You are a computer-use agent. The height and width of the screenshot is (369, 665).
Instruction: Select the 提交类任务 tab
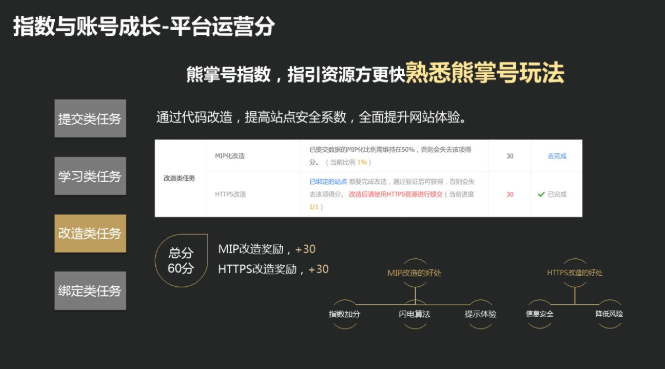point(90,118)
